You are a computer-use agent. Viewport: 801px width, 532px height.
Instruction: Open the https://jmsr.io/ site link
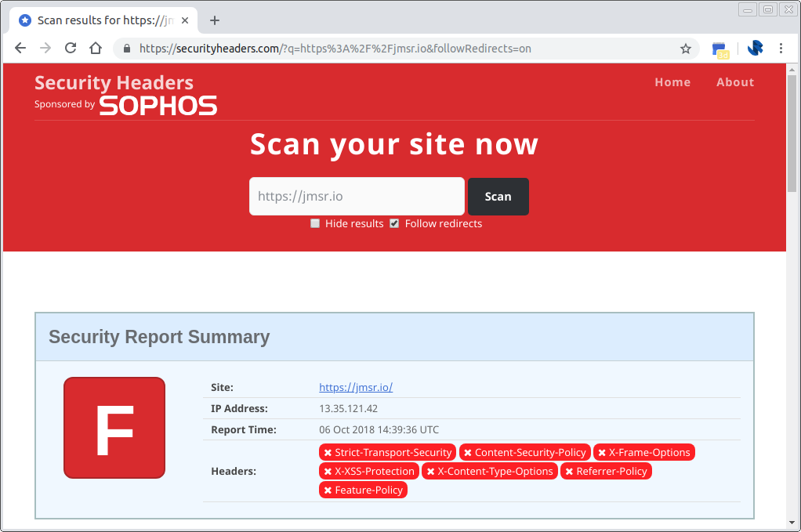click(x=356, y=388)
